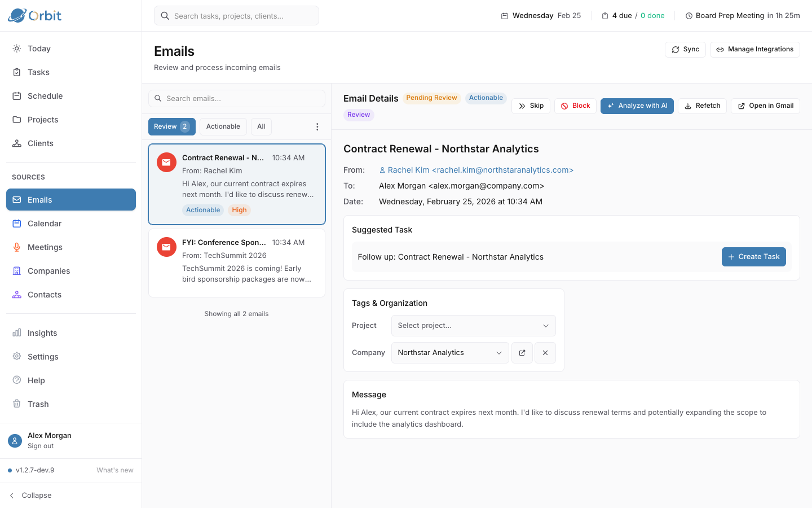Click the Orbit logo

click(x=34, y=15)
